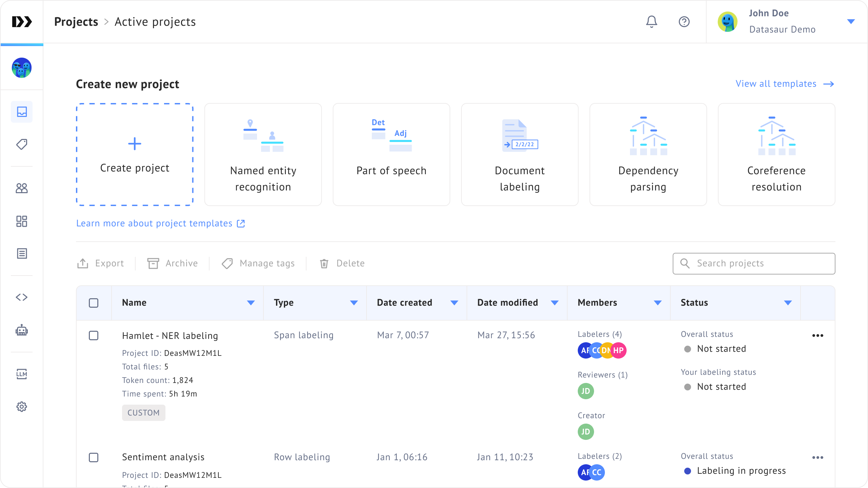Viewport: 868px width, 488px height.
Task: Select the Document labeling template card
Action: tap(519, 155)
